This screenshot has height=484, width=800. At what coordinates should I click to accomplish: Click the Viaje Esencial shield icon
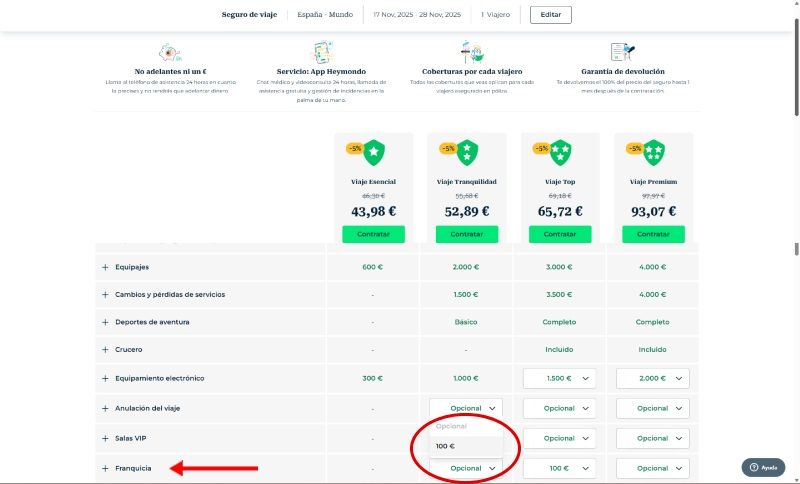point(373,153)
